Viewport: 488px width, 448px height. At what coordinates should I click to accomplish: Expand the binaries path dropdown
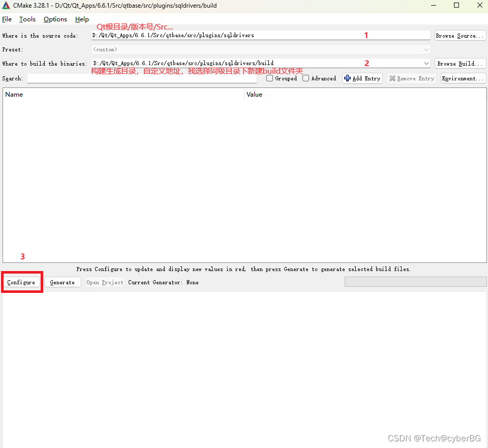coord(426,63)
